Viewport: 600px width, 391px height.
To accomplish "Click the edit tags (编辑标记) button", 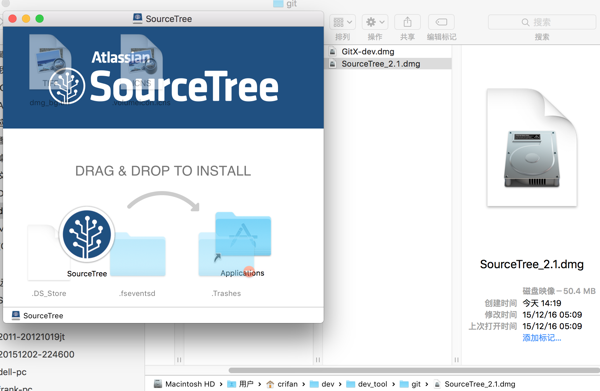I will pyautogui.click(x=441, y=22).
